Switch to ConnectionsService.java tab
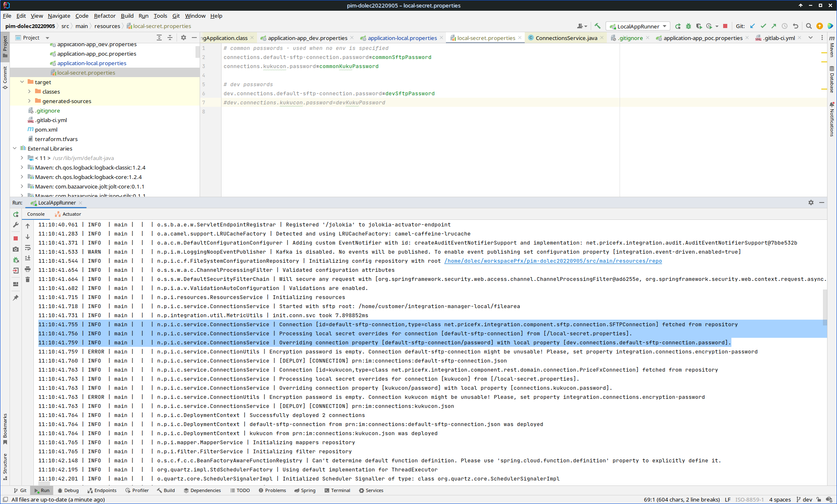This screenshot has width=837, height=504. click(x=566, y=38)
